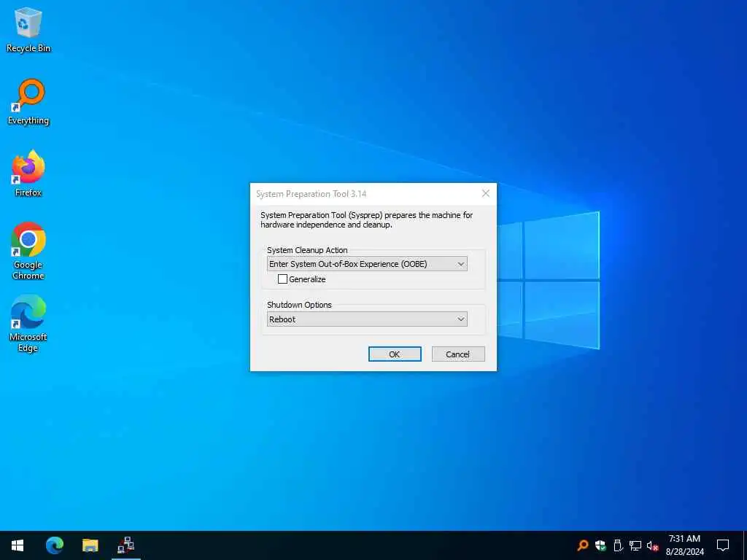Image resolution: width=747 pixels, height=560 pixels.
Task: Click the muted volume tray icon
Action: [652, 545]
